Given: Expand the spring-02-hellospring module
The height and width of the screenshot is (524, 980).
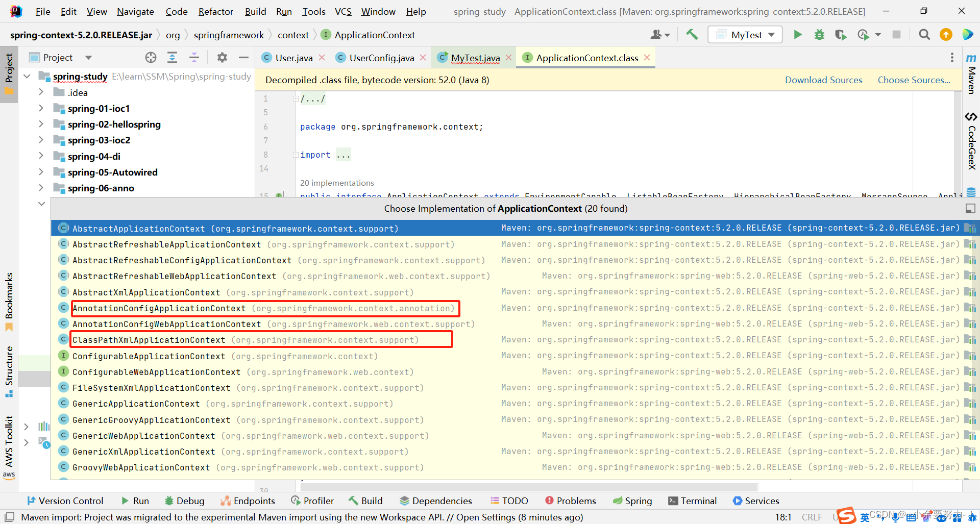Looking at the screenshot, I should [x=41, y=124].
